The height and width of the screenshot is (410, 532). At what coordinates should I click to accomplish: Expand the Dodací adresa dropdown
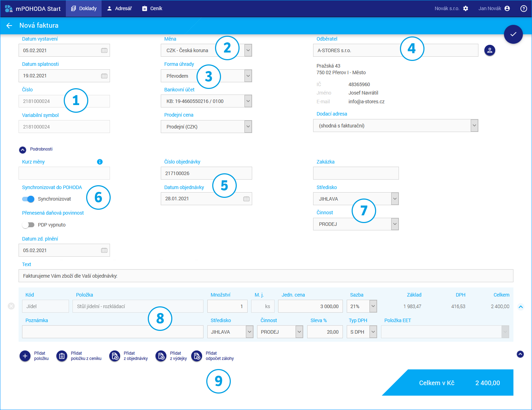click(x=474, y=125)
